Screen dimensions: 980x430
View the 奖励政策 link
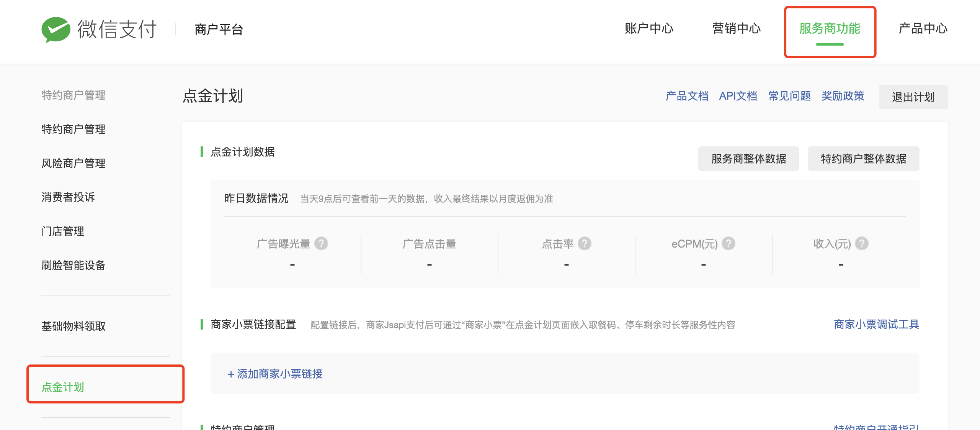tap(843, 96)
